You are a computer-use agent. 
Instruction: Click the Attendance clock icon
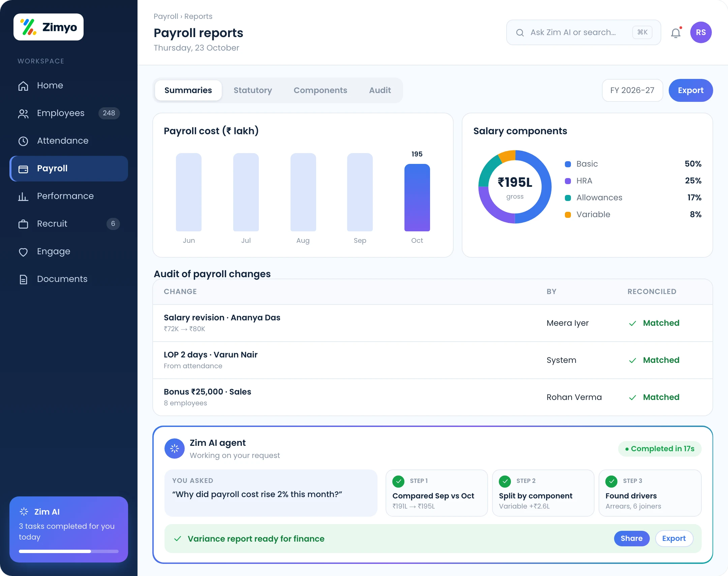coord(23,141)
